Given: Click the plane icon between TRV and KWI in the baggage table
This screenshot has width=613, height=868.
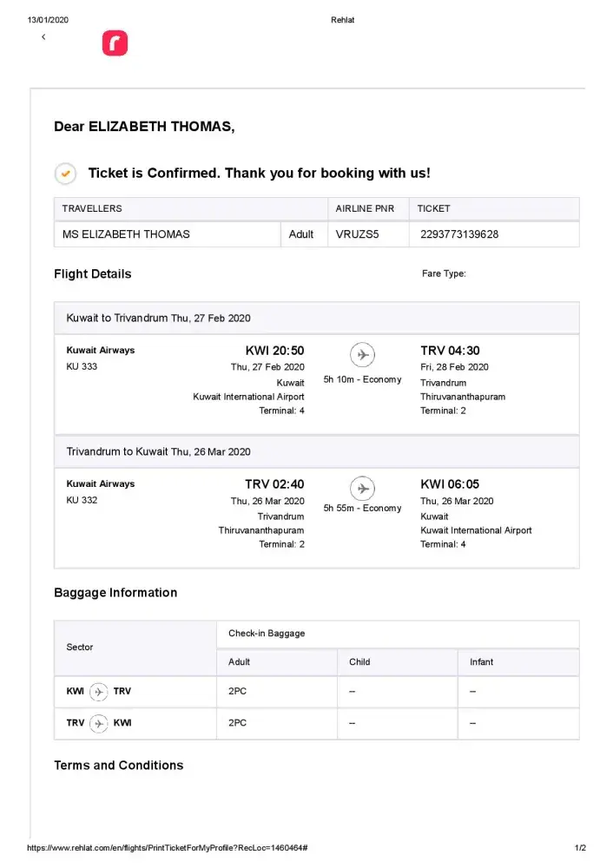Looking at the screenshot, I should pos(99,723).
